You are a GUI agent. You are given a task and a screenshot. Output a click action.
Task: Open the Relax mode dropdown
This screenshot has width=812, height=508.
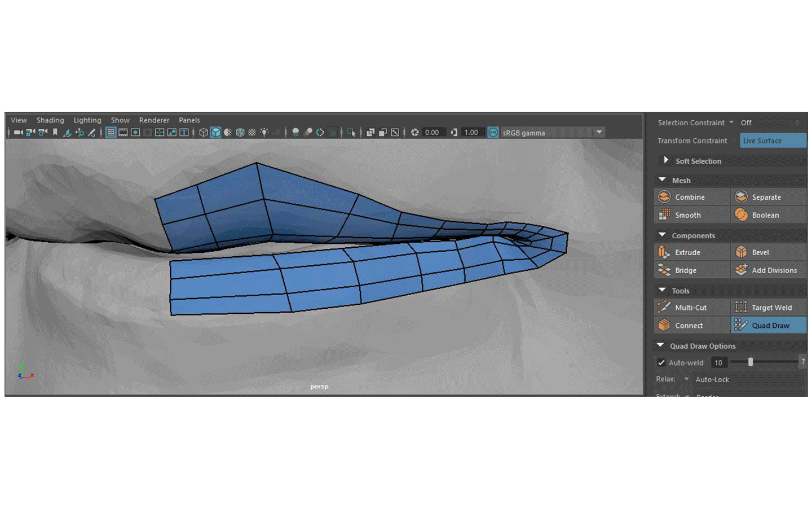pyautogui.click(x=687, y=379)
